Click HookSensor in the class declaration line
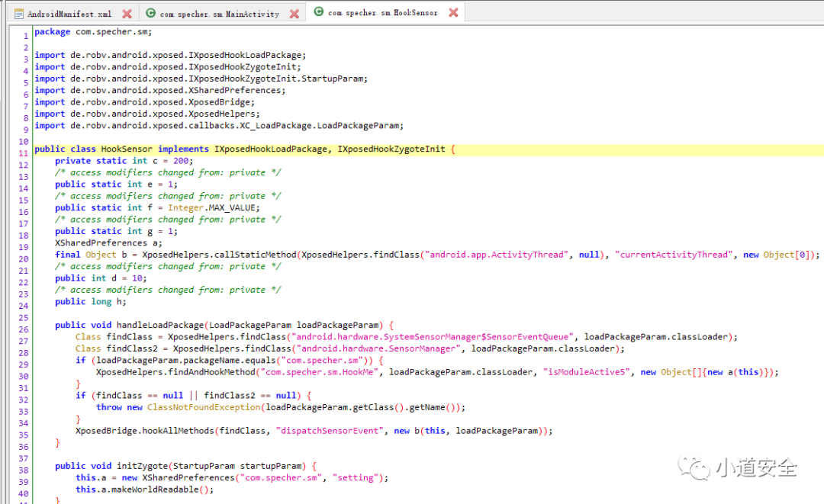The width and height of the screenshot is (824, 504). [127, 149]
